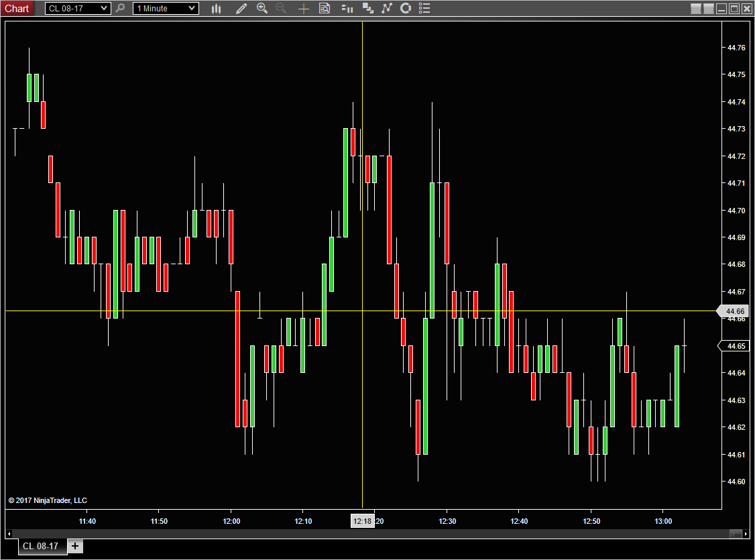The height and width of the screenshot is (560, 755).
Task: Select the drawing tools pencil icon
Action: pos(241,8)
